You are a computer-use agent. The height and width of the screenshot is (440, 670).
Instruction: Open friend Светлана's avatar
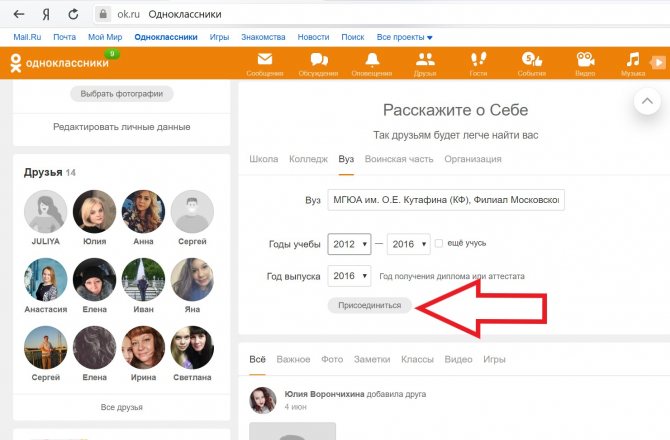coord(192,347)
